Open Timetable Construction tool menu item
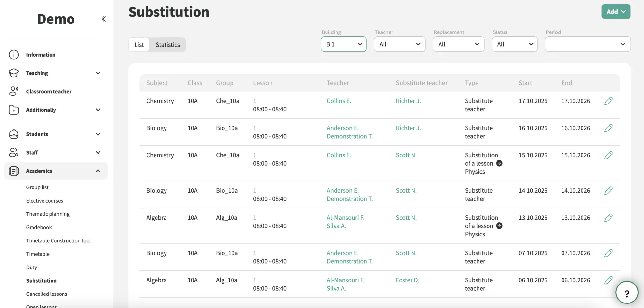 click(x=58, y=241)
